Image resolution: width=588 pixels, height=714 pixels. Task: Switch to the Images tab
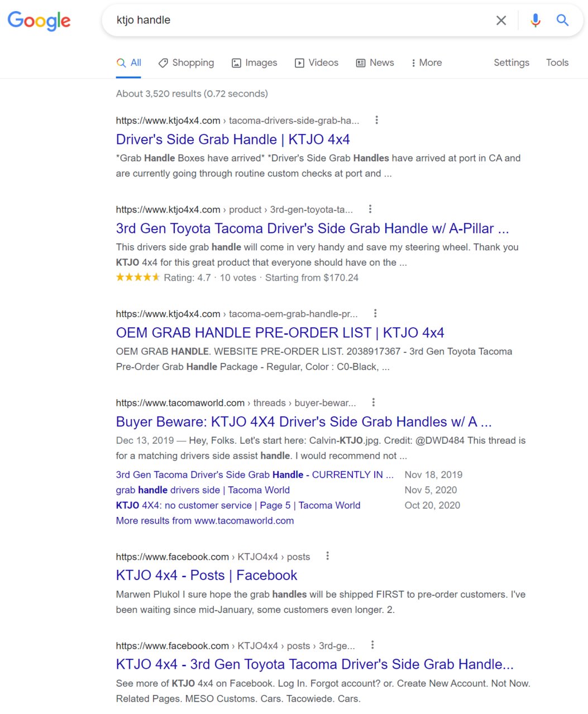point(255,63)
